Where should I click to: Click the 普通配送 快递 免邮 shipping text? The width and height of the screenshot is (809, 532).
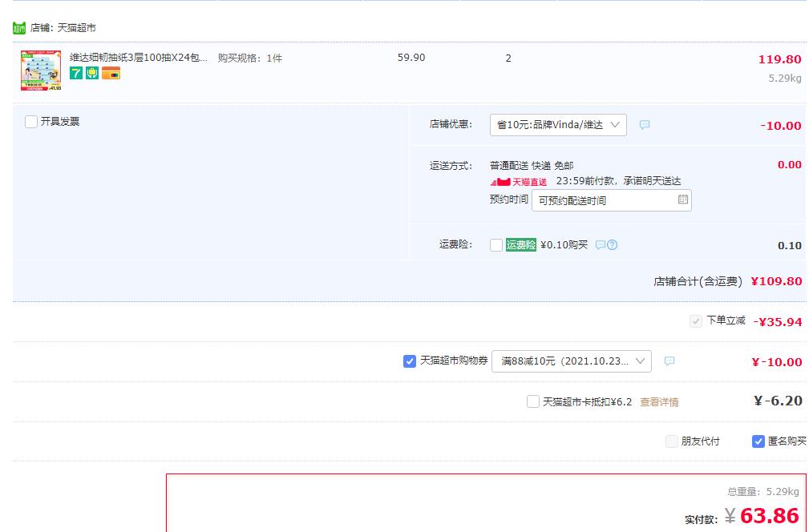(x=532, y=166)
